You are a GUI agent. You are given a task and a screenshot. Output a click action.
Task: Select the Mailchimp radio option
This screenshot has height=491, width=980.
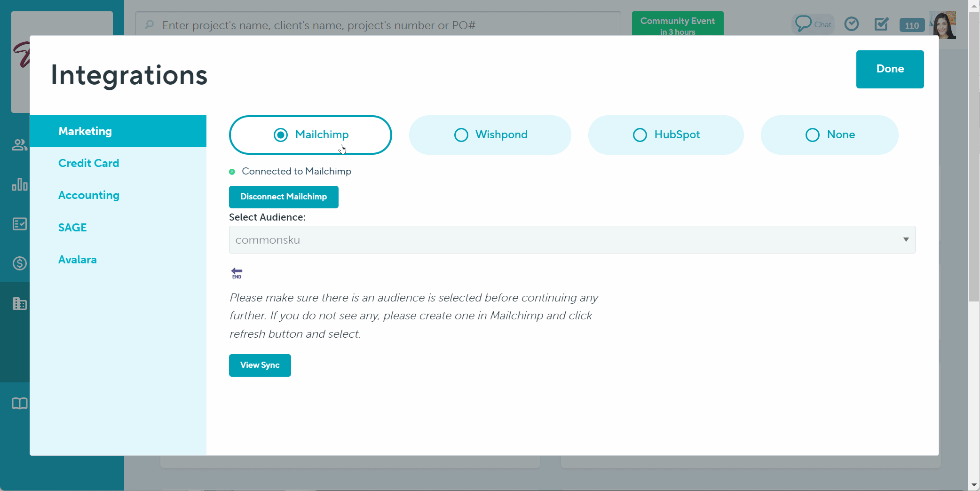(281, 135)
